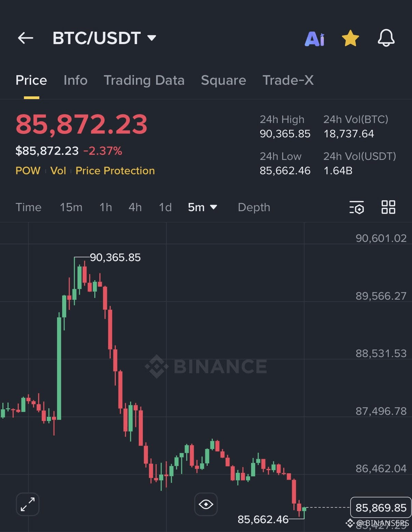Tap the chart high marker 90,365.85

pos(115,257)
